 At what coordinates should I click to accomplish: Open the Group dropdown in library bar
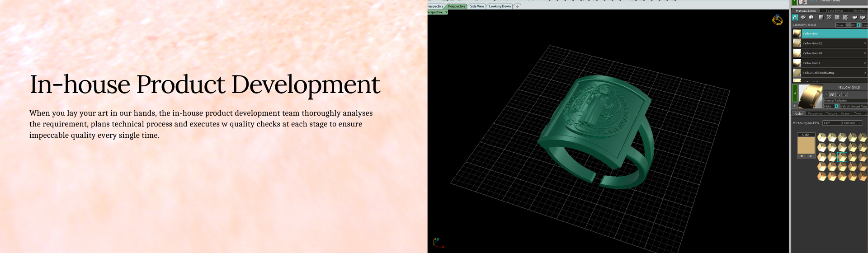coord(842,25)
